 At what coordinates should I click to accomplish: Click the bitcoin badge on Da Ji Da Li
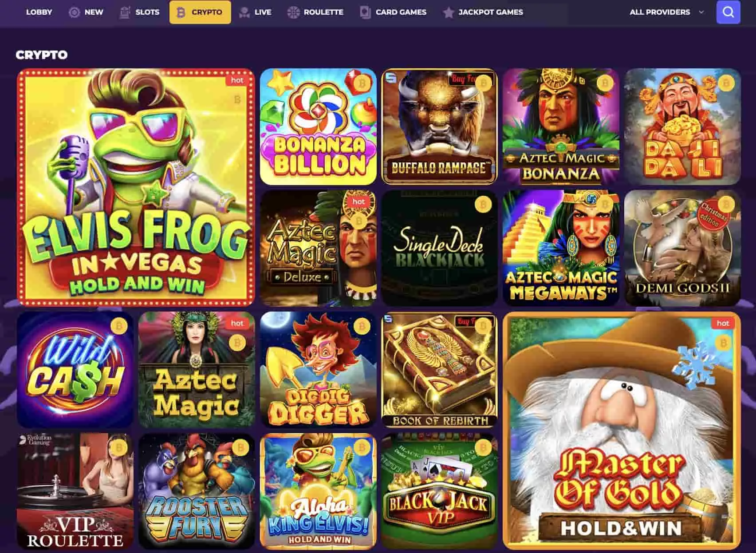click(x=726, y=83)
